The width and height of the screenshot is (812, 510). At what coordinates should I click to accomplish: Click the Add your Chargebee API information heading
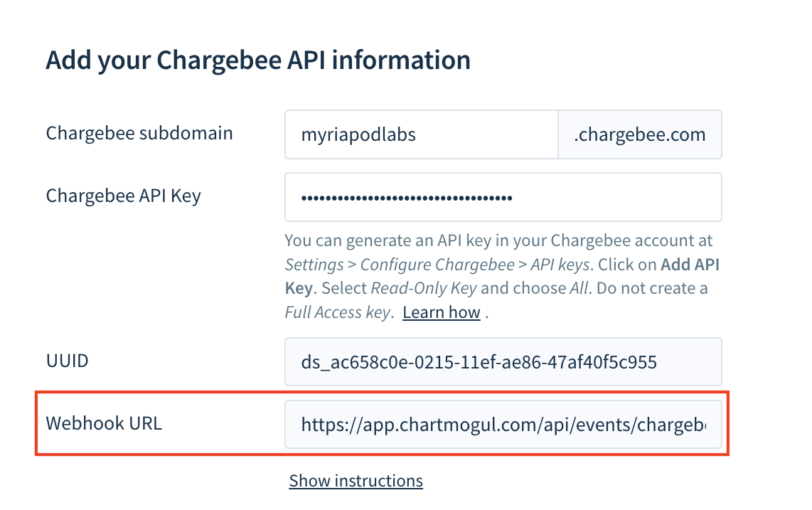point(258,60)
